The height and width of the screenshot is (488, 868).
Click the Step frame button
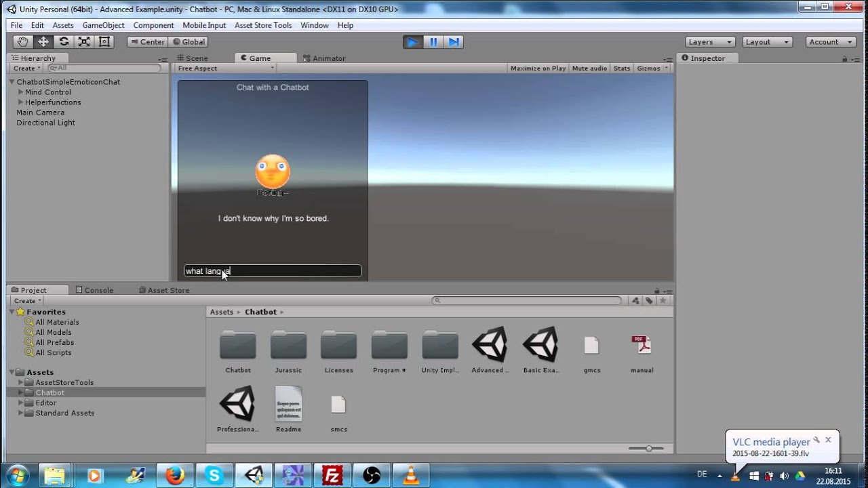click(x=454, y=42)
